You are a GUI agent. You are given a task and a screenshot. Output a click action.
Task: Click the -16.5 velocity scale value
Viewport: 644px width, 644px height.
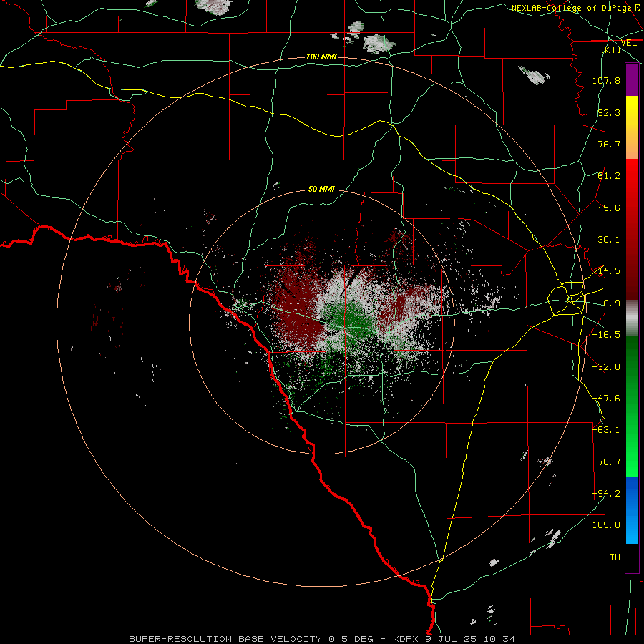pos(606,335)
